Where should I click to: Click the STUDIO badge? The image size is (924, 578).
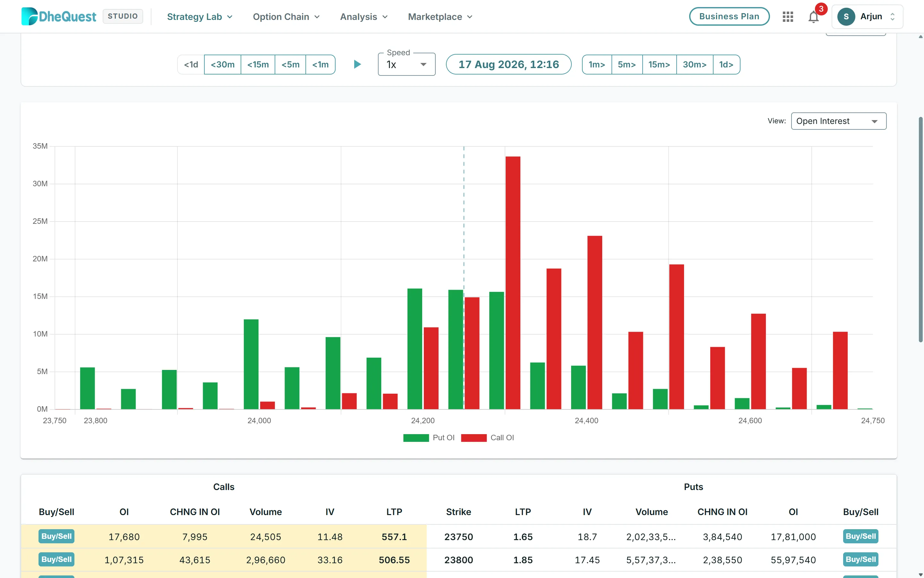123,16
